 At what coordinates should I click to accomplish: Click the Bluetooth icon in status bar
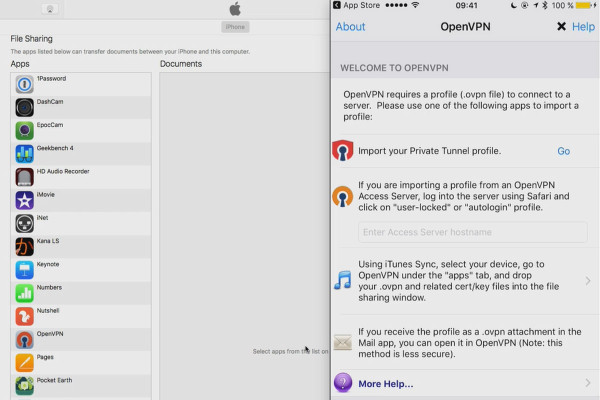[x=545, y=5]
